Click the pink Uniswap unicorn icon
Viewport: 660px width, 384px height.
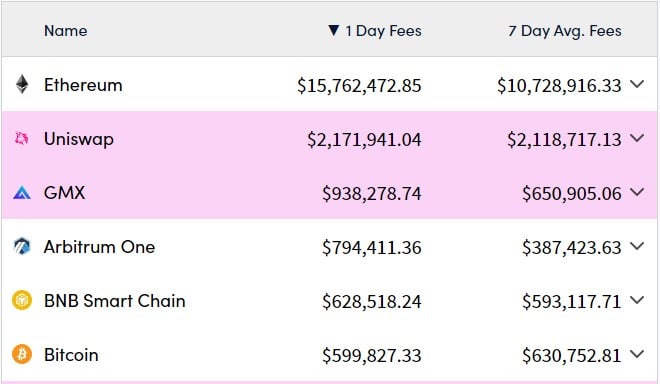click(x=22, y=138)
